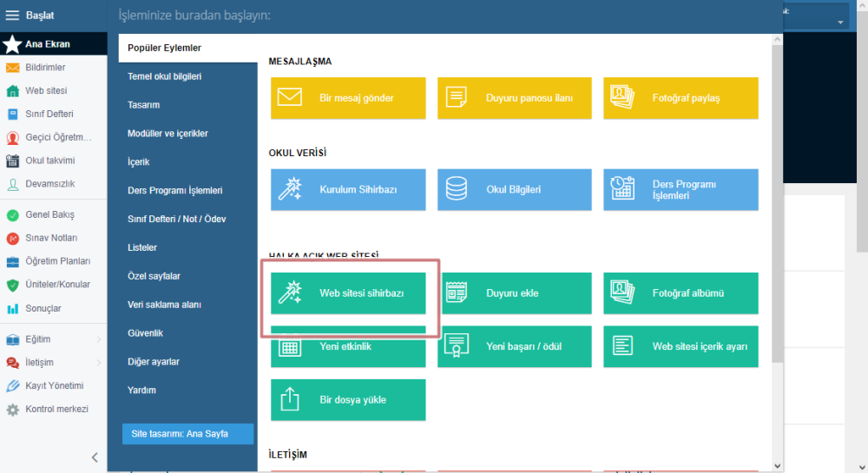Open Bildirimler envelope icon in sidebar
Image resolution: width=868 pixels, height=473 pixels.
(x=12, y=68)
